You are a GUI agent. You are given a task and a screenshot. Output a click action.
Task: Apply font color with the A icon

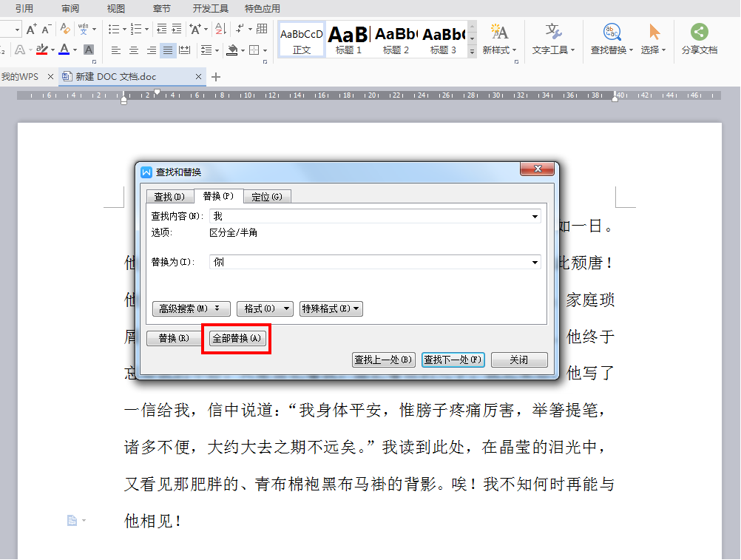click(64, 50)
